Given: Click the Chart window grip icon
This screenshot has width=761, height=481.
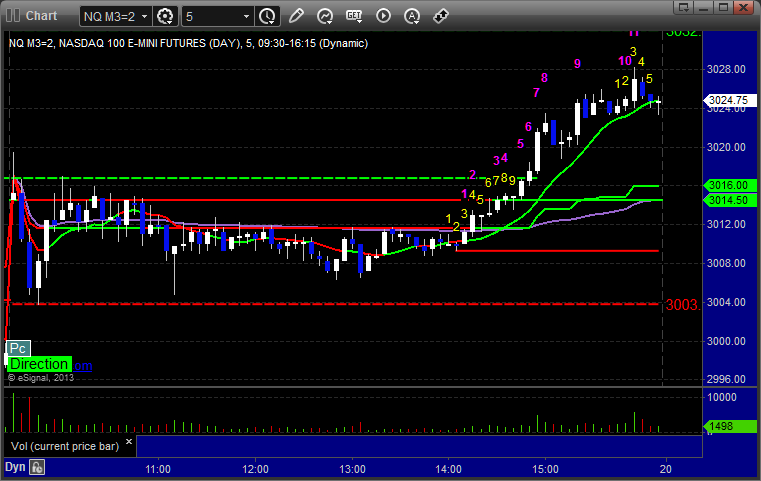Looking at the screenshot, I should (x=13, y=16).
